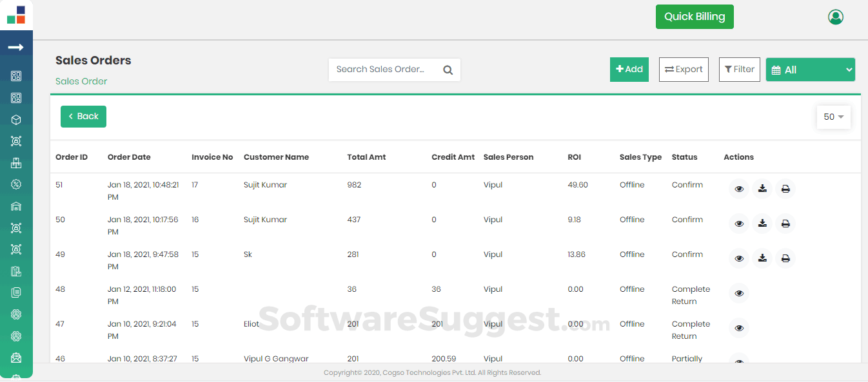Image resolution: width=868 pixels, height=382 pixels.
Task: Download invoice for order 50
Action: tap(762, 224)
